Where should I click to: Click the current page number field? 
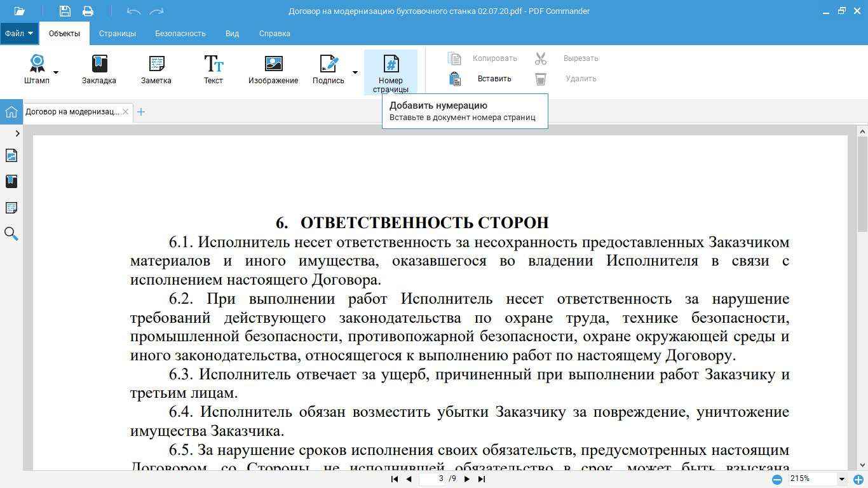433,478
